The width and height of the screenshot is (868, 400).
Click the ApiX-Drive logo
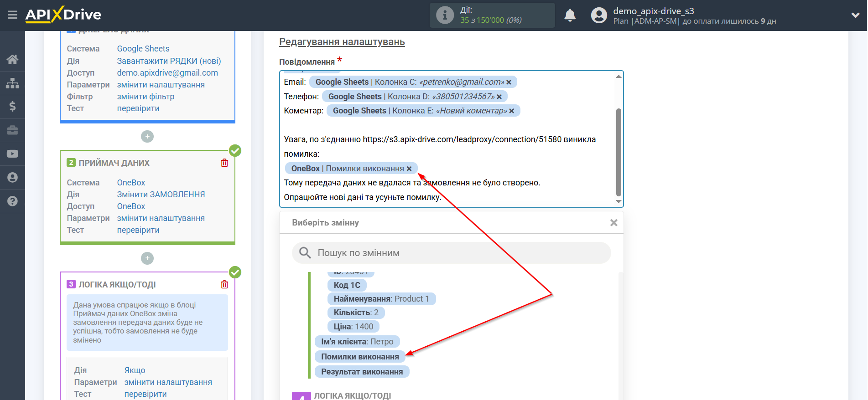[63, 15]
